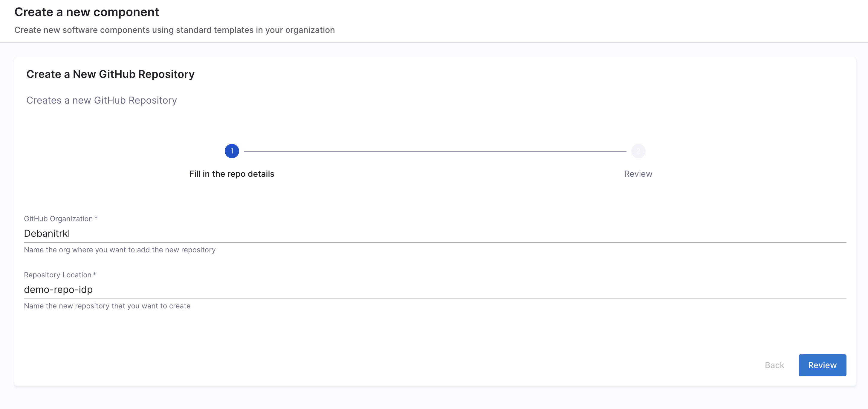Click the 'Repository Location' field label
Image resolution: width=868 pixels, height=409 pixels.
(x=57, y=275)
